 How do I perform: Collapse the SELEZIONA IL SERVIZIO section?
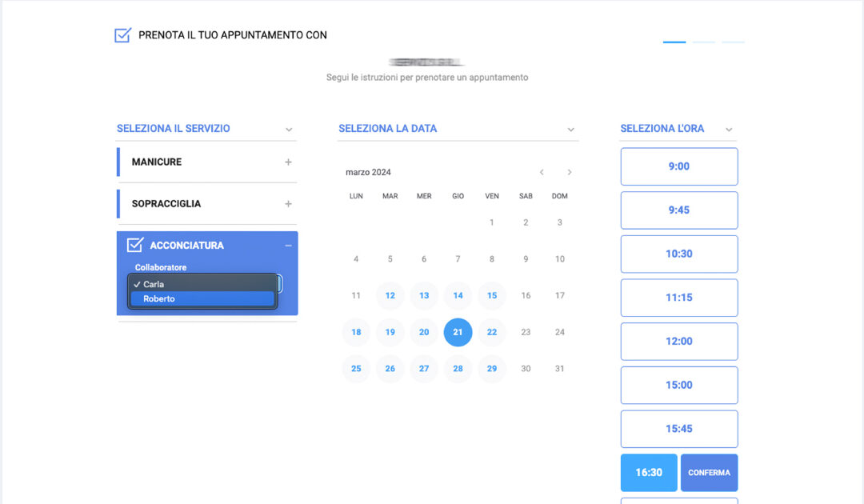[x=288, y=128]
